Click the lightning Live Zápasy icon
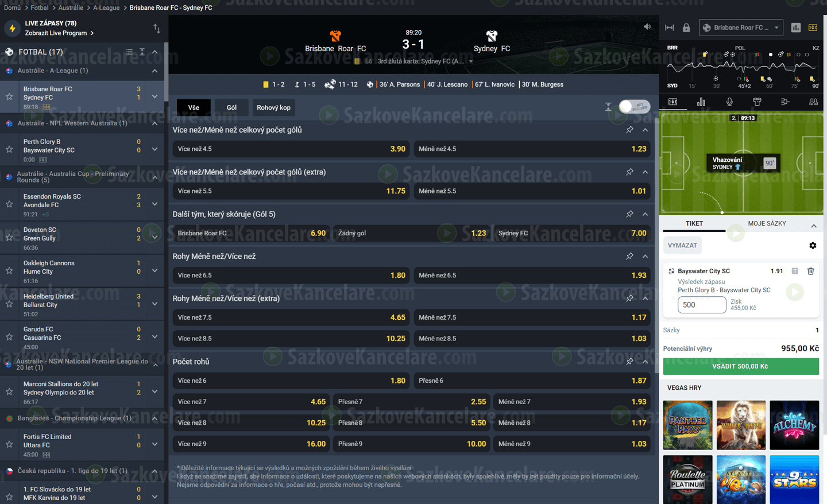The image size is (827, 504). coord(12,28)
